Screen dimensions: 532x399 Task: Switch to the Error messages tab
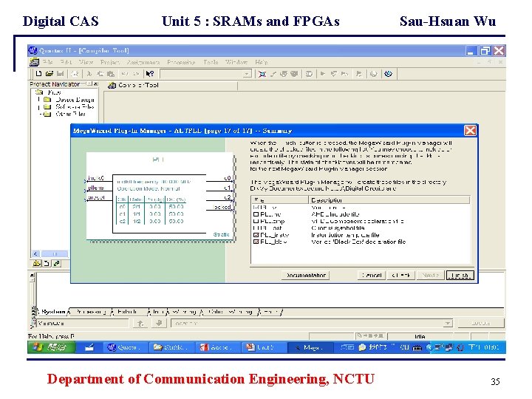[270, 312]
